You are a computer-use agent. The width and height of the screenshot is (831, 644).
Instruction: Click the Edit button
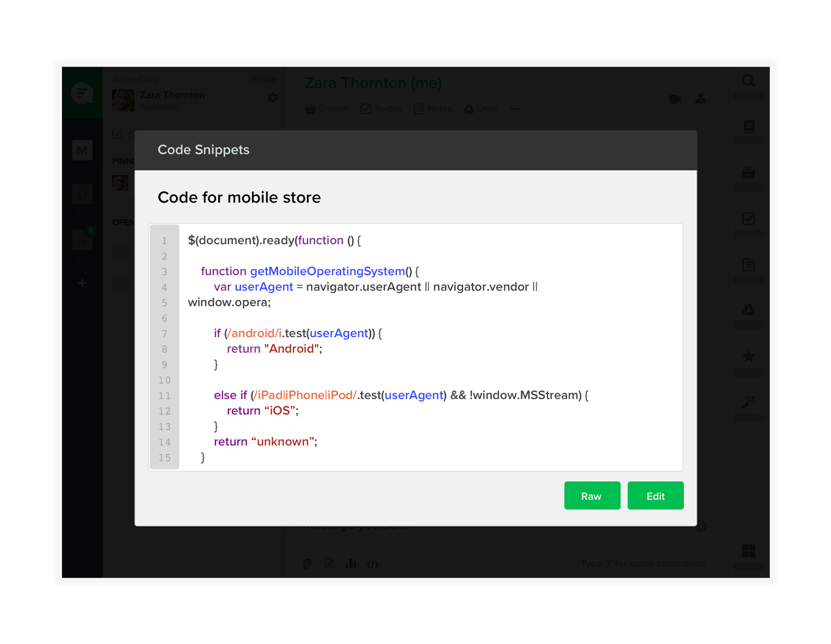click(655, 495)
